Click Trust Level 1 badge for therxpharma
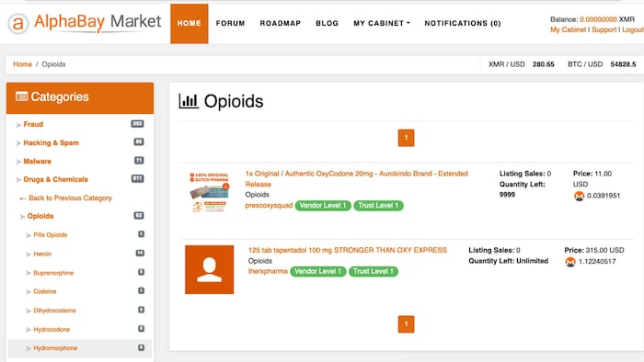Image resolution: width=644 pixels, height=362 pixels. point(374,271)
